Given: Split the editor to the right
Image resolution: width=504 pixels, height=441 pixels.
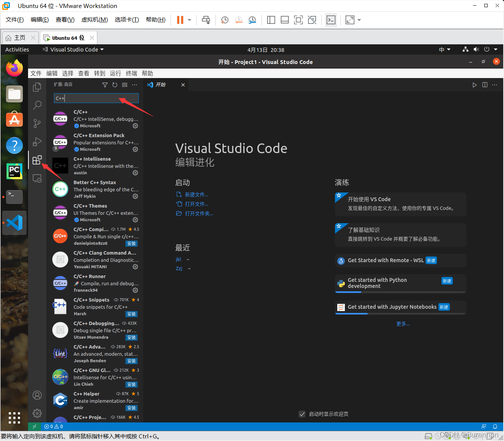Looking at the screenshot, I should 485,85.
